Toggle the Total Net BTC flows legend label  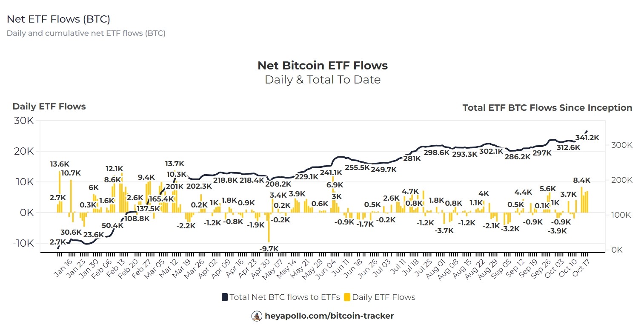(x=285, y=297)
